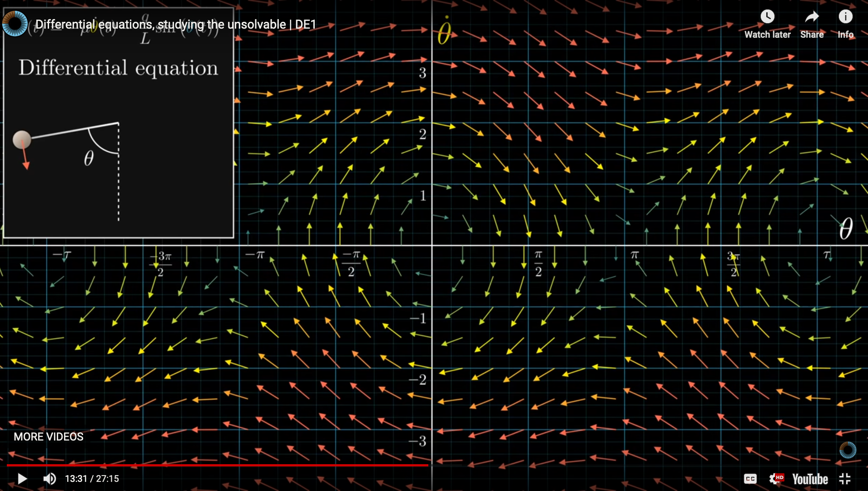Expand the MORE VIDEOS panel
Viewport: 868px width, 491px height.
pos(49,437)
